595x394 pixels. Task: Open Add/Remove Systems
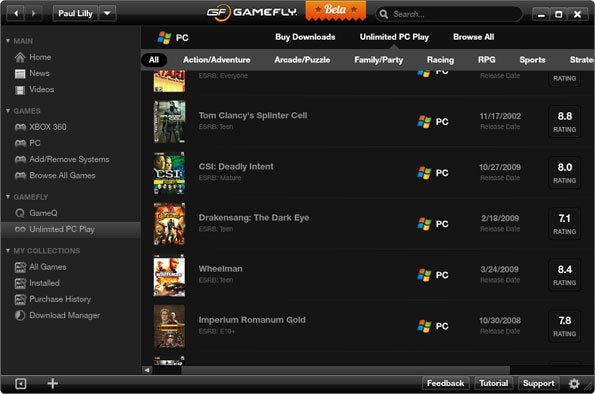(x=69, y=159)
